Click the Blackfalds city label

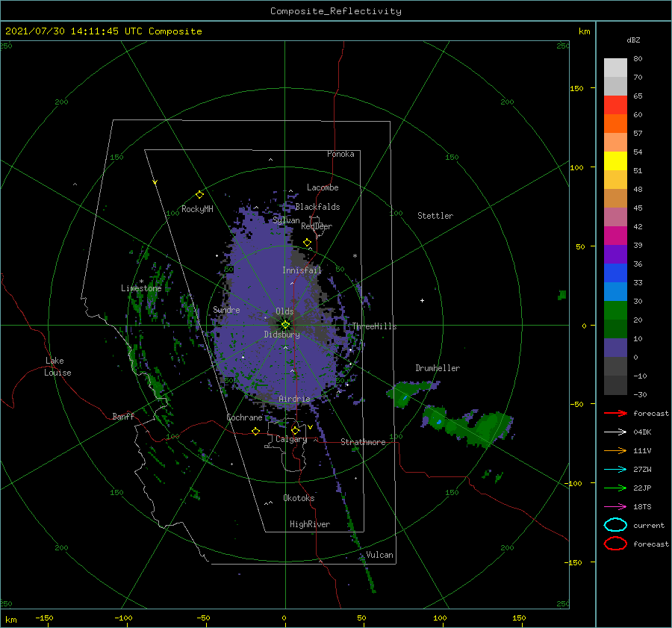(x=317, y=207)
